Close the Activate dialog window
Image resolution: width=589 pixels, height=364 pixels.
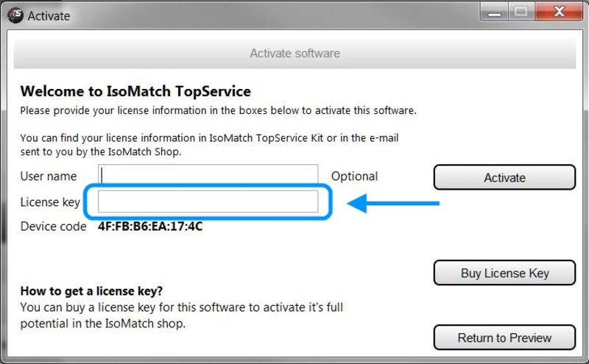[557, 13]
